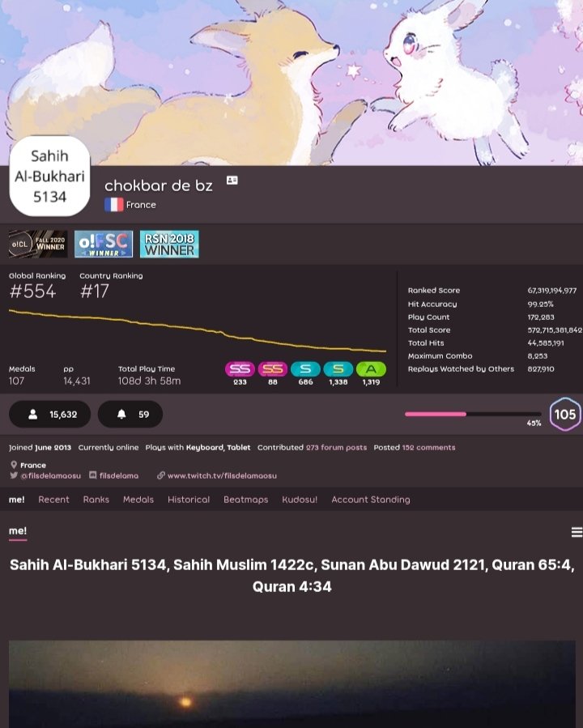Switch to the Recent tab
583x728 pixels.
point(53,500)
